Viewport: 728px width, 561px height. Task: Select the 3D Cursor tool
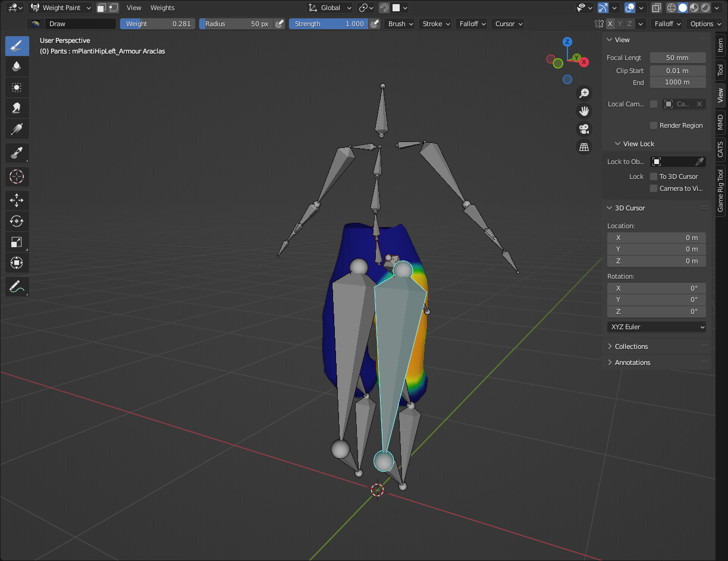click(17, 177)
